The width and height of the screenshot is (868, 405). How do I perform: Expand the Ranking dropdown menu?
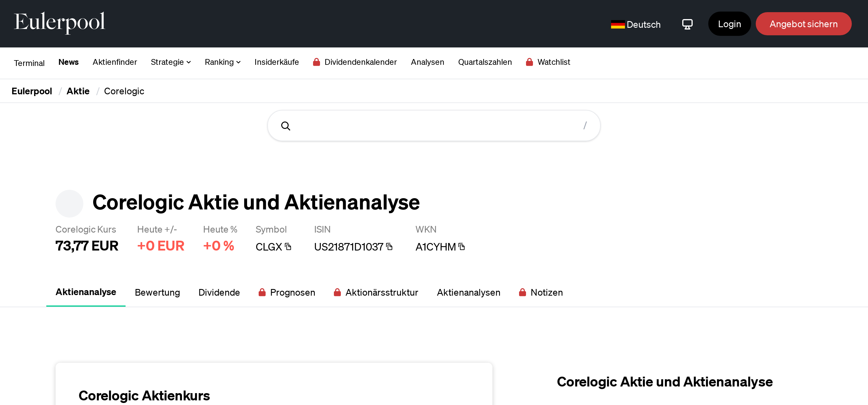[222, 62]
